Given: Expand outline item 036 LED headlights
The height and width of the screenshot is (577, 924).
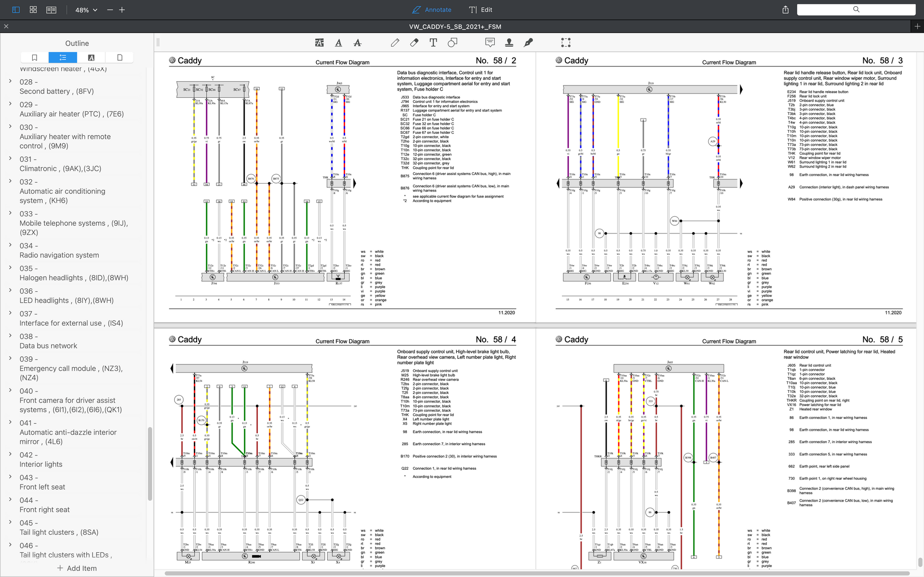Looking at the screenshot, I should click(x=10, y=290).
